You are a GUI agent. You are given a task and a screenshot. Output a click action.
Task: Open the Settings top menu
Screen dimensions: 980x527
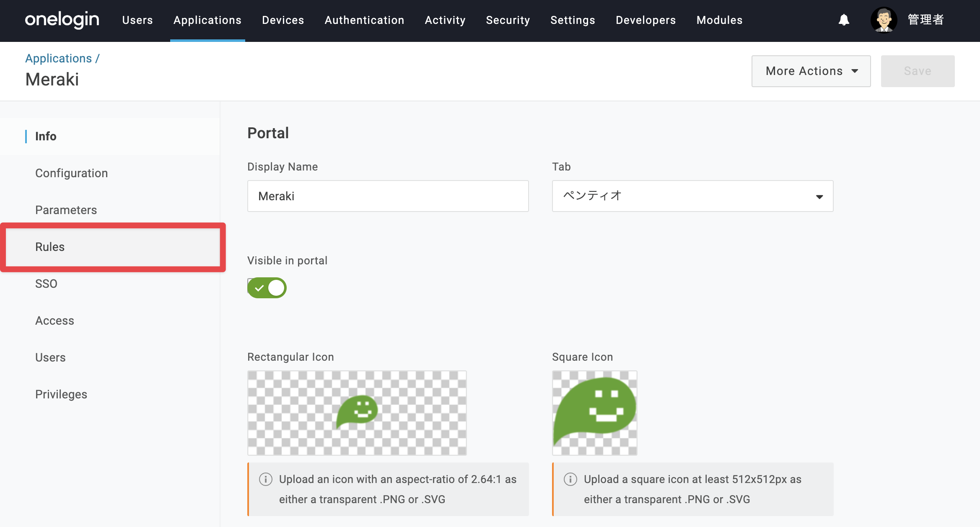click(x=573, y=20)
